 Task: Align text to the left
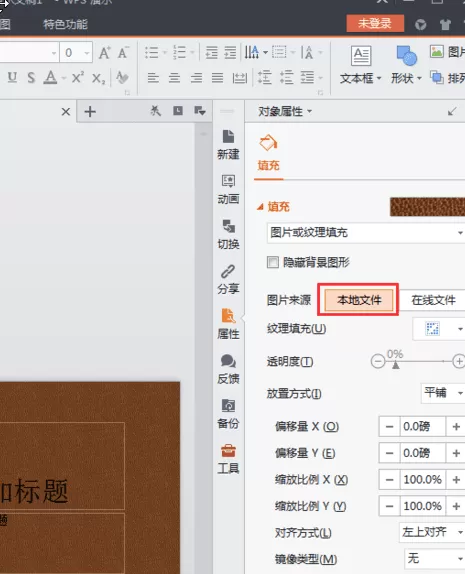click(153, 78)
